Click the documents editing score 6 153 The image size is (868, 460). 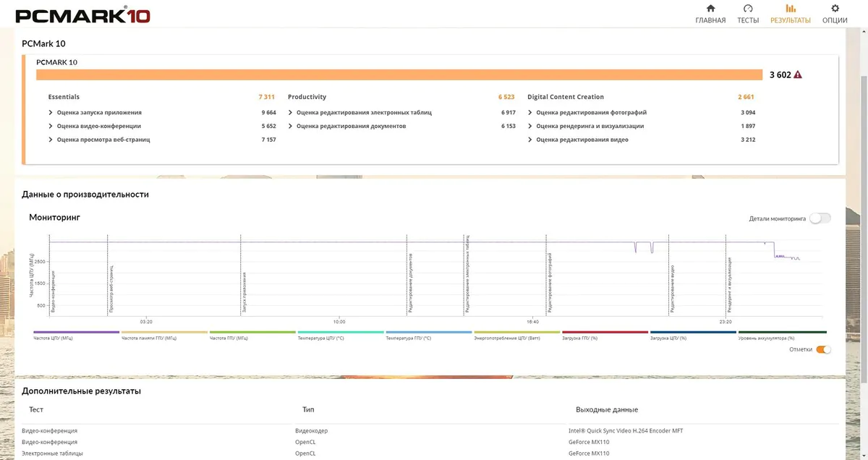tap(508, 126)
